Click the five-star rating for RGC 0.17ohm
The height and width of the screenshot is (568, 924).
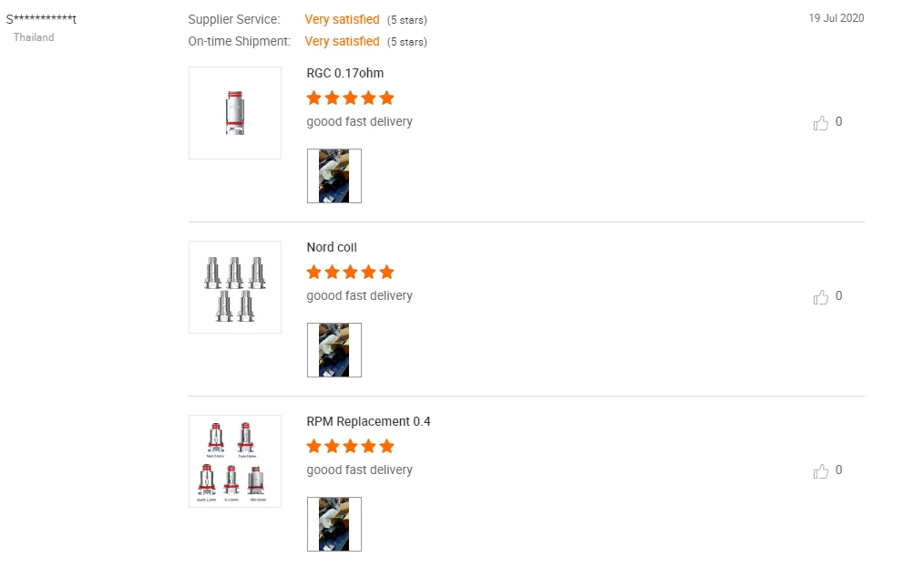pyautogui.click(x=350, y=98)
